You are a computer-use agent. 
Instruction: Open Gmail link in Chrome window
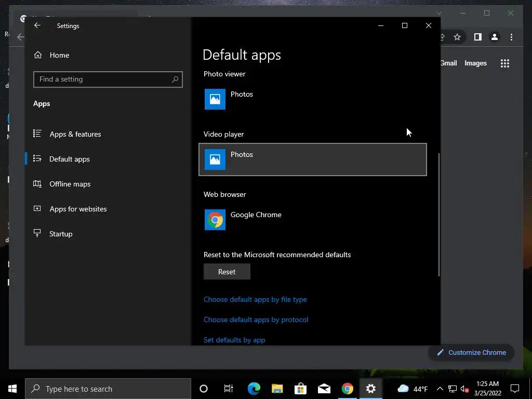tap(448, 63)
